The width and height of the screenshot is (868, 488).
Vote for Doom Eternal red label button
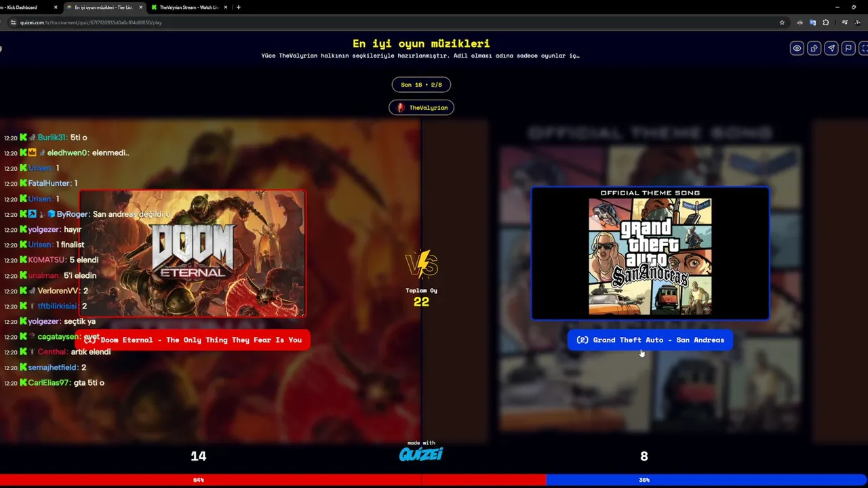193,340
